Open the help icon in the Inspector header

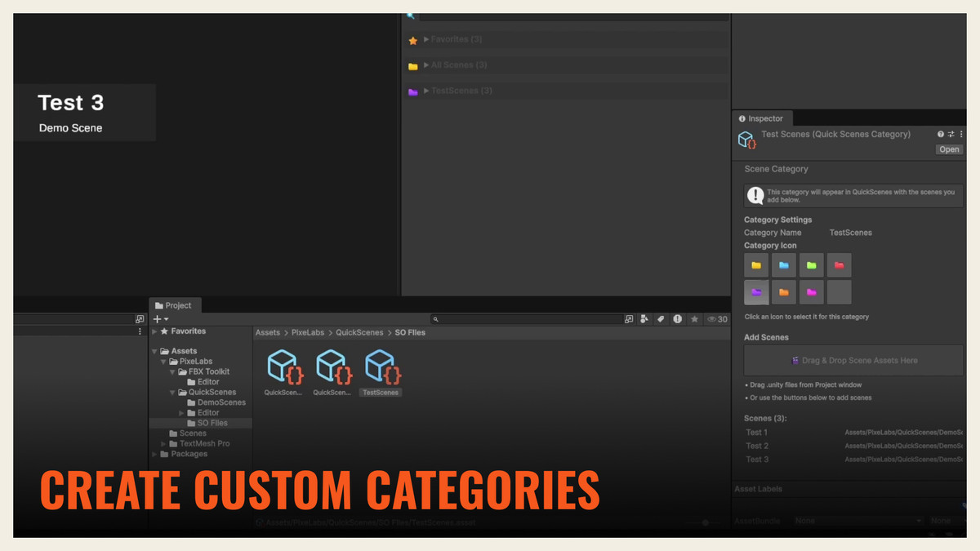941,134
